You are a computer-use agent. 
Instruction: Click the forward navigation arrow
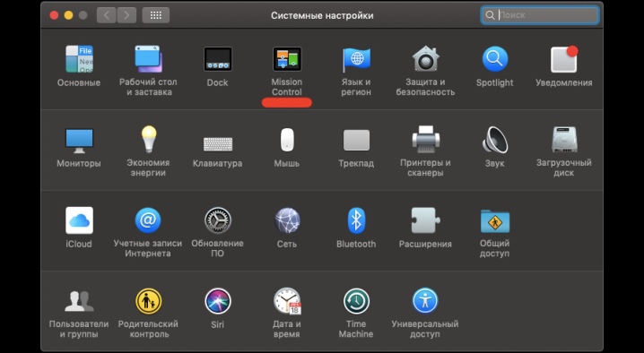[126, 15]
